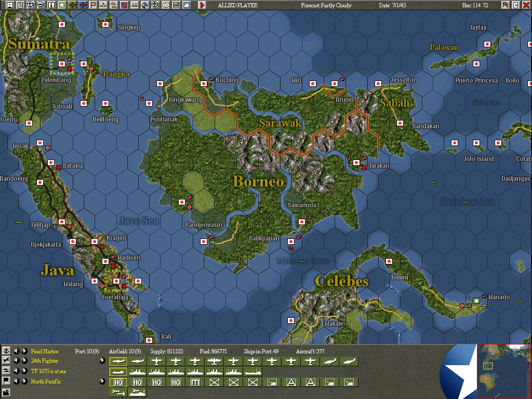
Task: Click the green and red flag icon
Action: coord(505,5)
